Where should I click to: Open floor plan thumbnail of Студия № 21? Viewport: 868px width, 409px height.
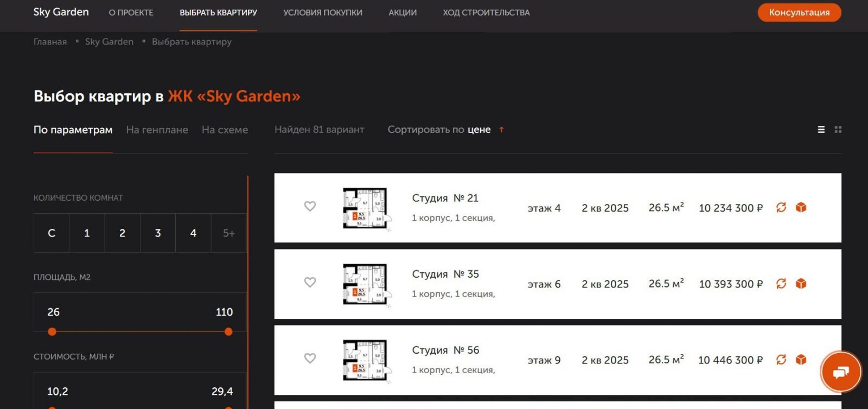[367, 209]
